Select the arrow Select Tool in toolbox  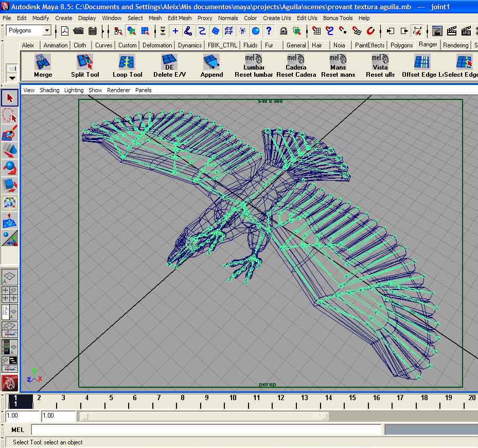pyautogui.click(x=10, y=98)
